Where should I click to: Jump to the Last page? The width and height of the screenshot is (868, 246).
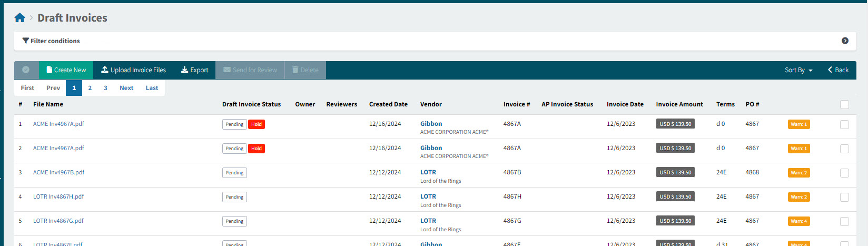152,88
